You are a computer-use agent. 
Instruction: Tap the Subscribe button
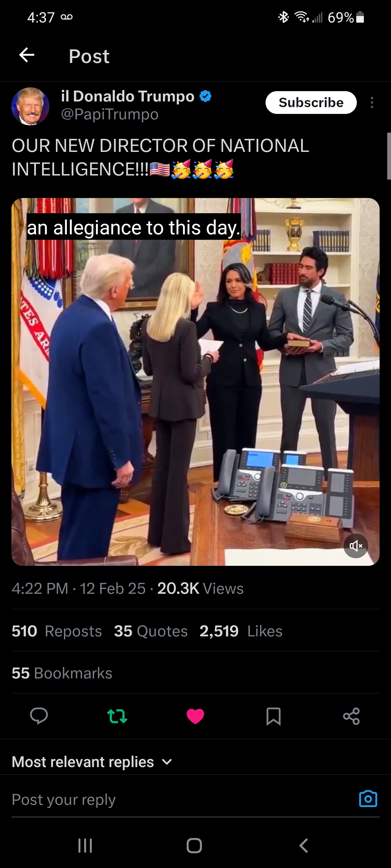(x=311, y=103)
